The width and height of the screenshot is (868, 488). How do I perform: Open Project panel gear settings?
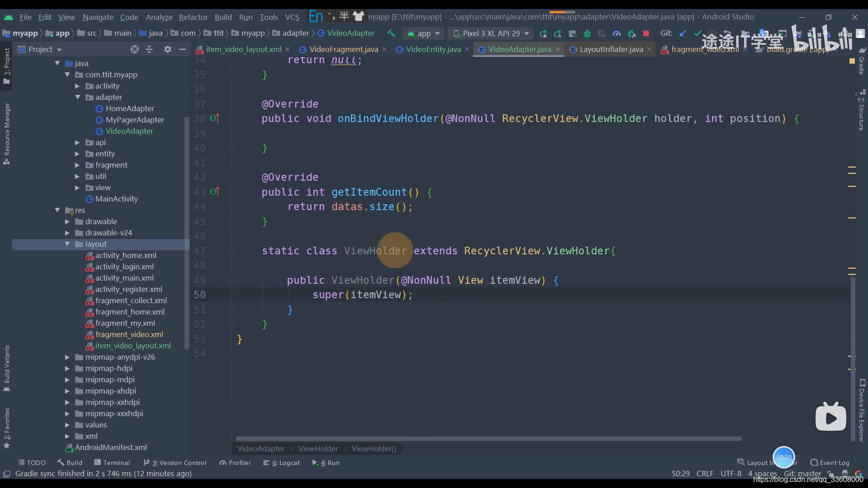coord(168,49)
